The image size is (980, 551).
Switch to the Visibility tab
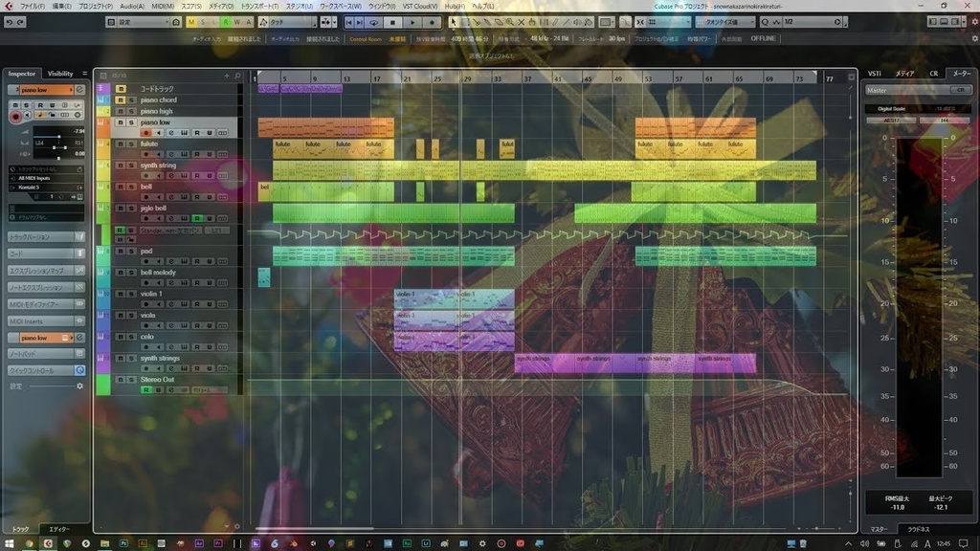[x=60, y=74]
